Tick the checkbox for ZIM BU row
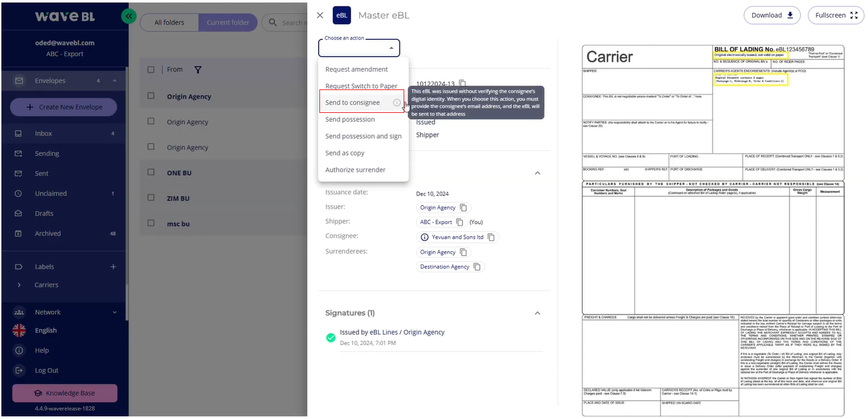The width and height of the screenshot is (868, 419). coord(151,198)
